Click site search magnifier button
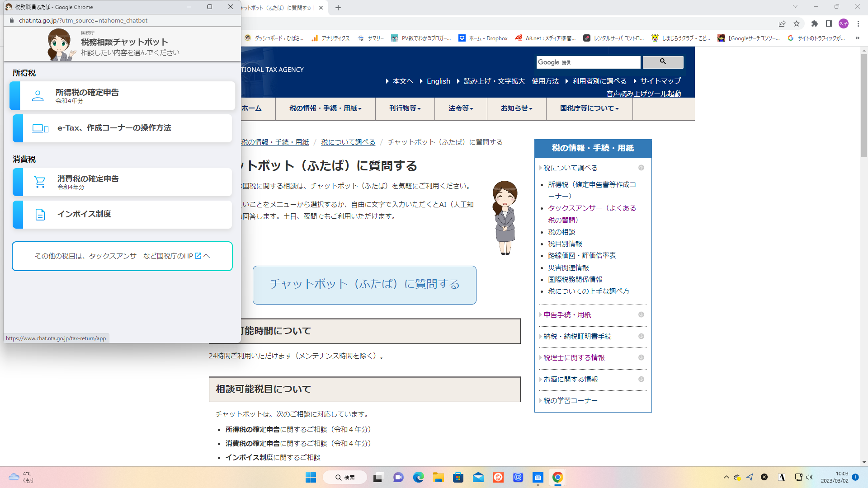Image resolution: width=868 pixels, height=488 pixels. point(663,62)
